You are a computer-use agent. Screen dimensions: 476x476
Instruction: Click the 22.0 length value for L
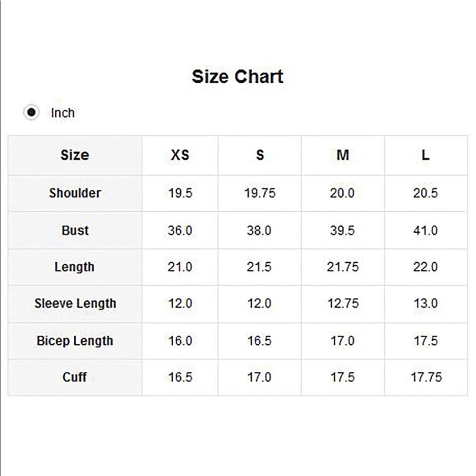click(x=425, y=267)
